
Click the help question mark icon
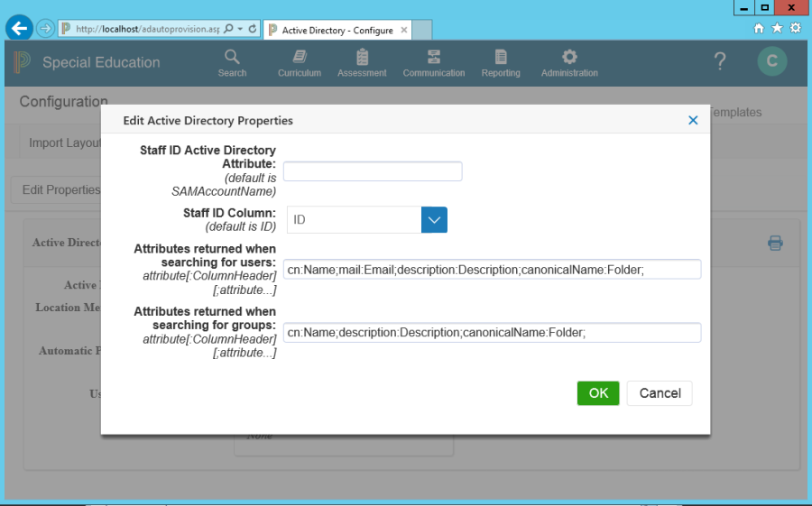[719, 61]
